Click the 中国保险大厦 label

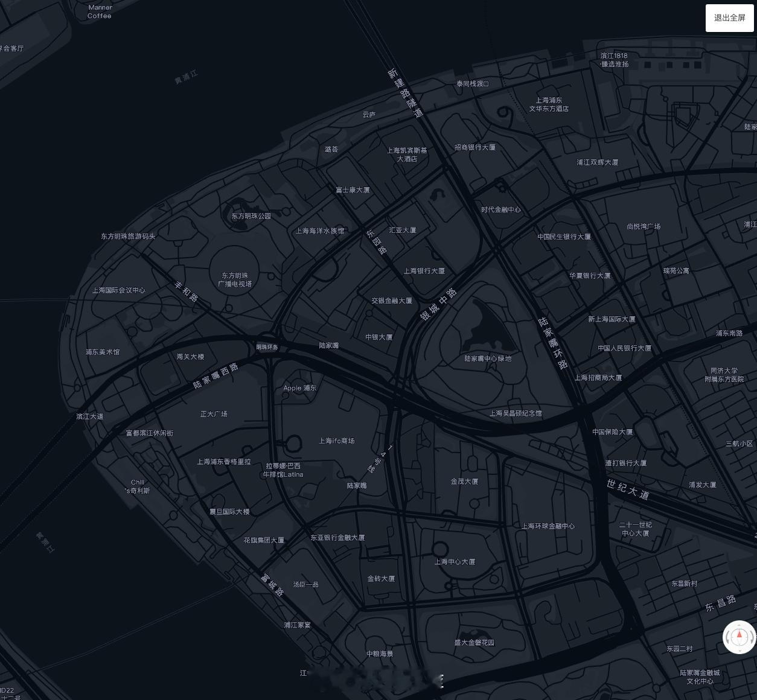[x=613, y=432]
